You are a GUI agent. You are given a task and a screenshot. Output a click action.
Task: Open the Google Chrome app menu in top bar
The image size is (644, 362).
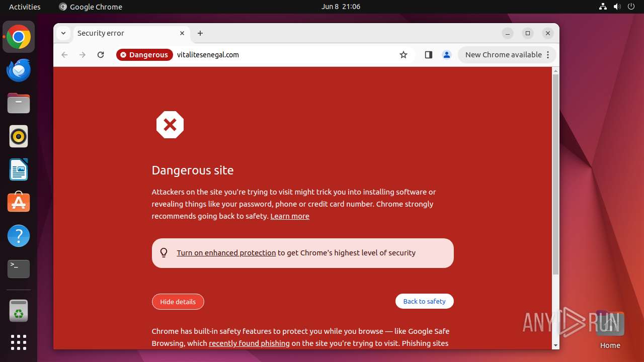click(91, 7)
